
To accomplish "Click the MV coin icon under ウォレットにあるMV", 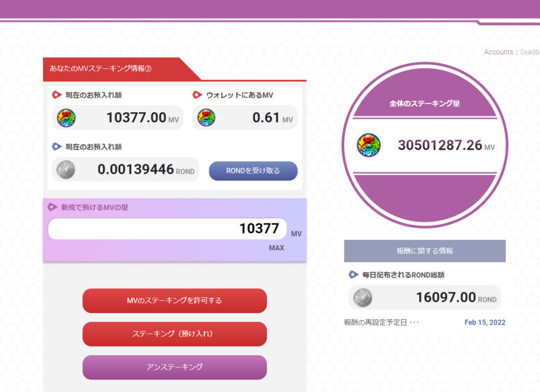I will pos(206,117).
